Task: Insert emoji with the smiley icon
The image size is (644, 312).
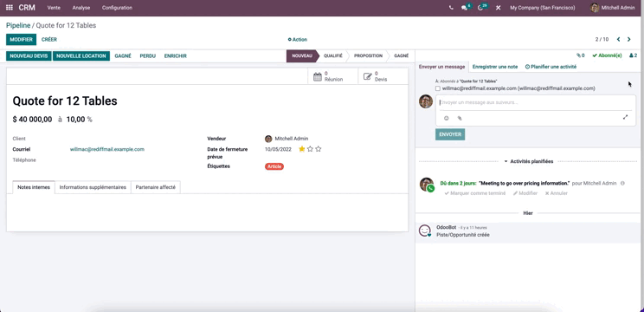Action: 447,118
